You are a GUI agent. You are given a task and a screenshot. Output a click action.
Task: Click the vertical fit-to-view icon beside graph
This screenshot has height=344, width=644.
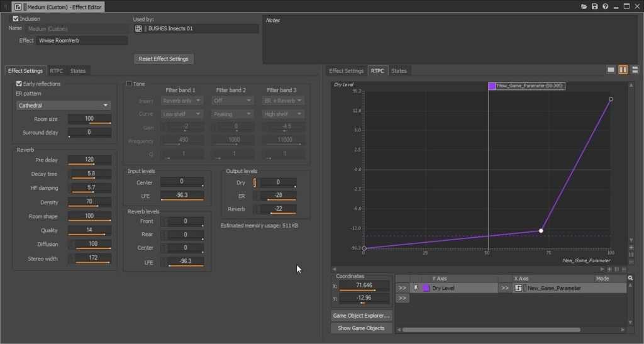pos(631,255)
